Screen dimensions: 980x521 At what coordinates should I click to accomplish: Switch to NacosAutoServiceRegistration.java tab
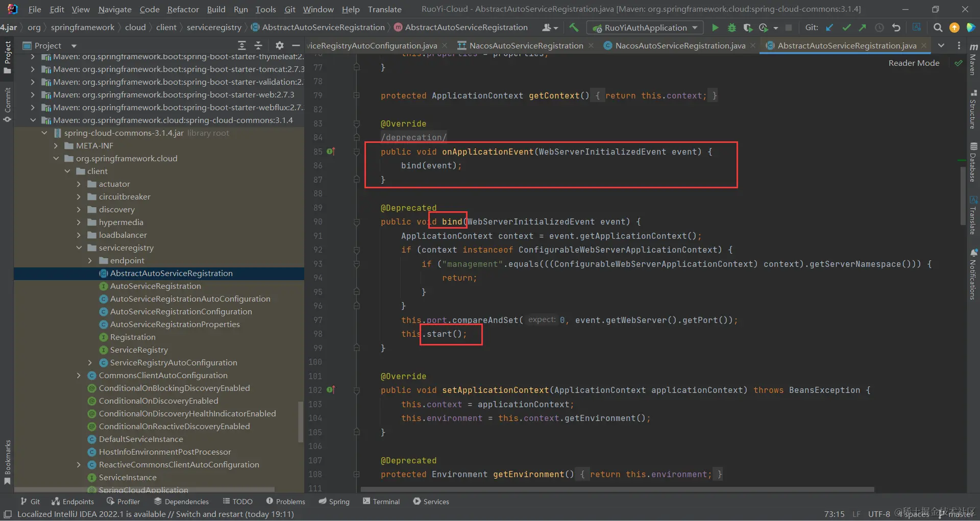[x=679, y=45]
